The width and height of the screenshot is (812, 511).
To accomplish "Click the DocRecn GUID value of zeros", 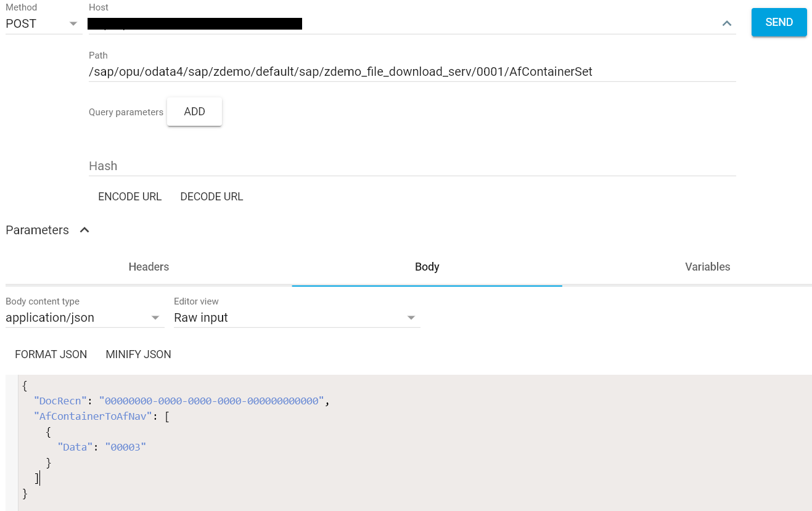I will 211,401.
